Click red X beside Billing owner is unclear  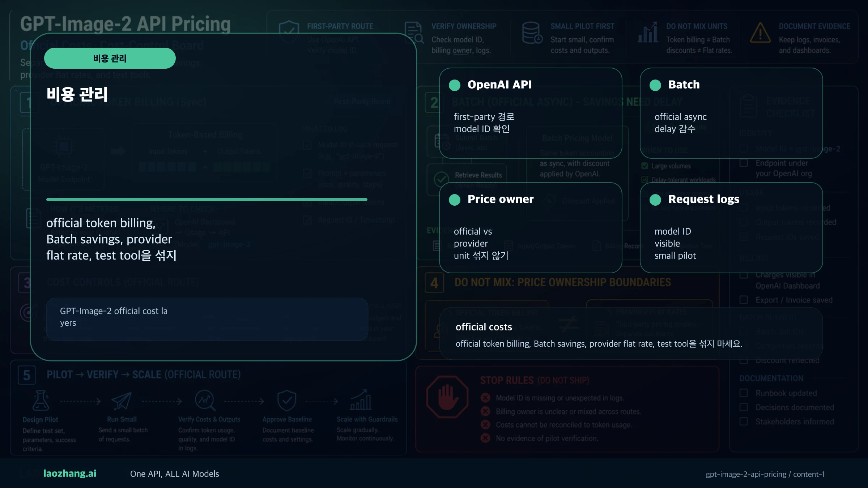[x=485, y=411]
